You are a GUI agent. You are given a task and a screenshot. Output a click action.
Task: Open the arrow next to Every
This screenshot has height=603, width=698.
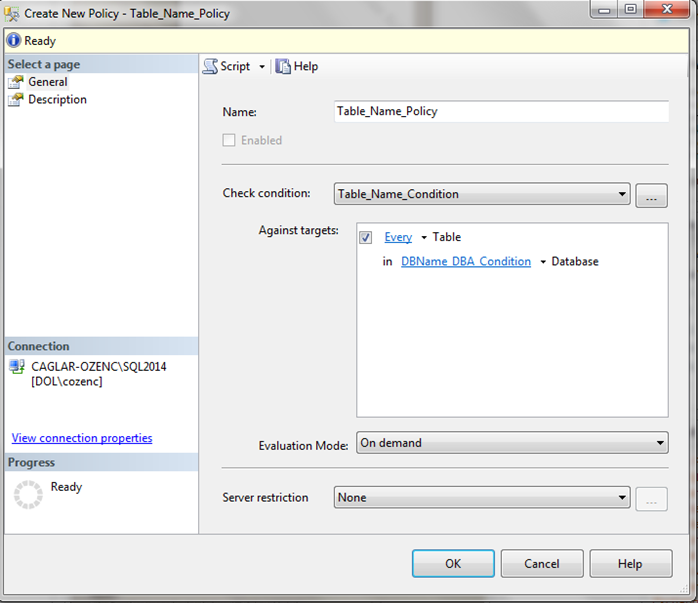(x=423, y=238)
